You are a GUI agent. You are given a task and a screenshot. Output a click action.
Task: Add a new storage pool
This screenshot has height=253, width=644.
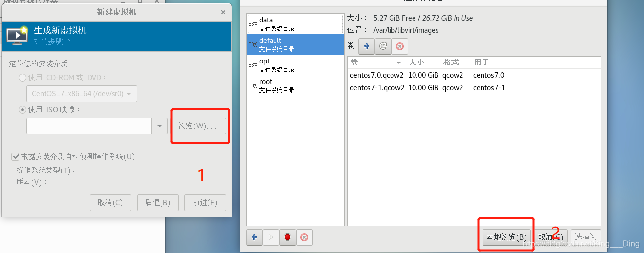(x=254, y=237)
